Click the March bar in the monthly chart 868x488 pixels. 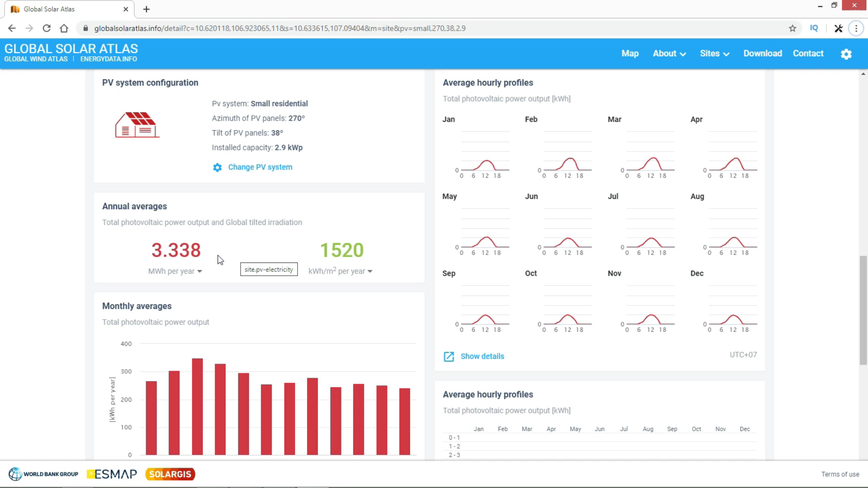point(198,407)
